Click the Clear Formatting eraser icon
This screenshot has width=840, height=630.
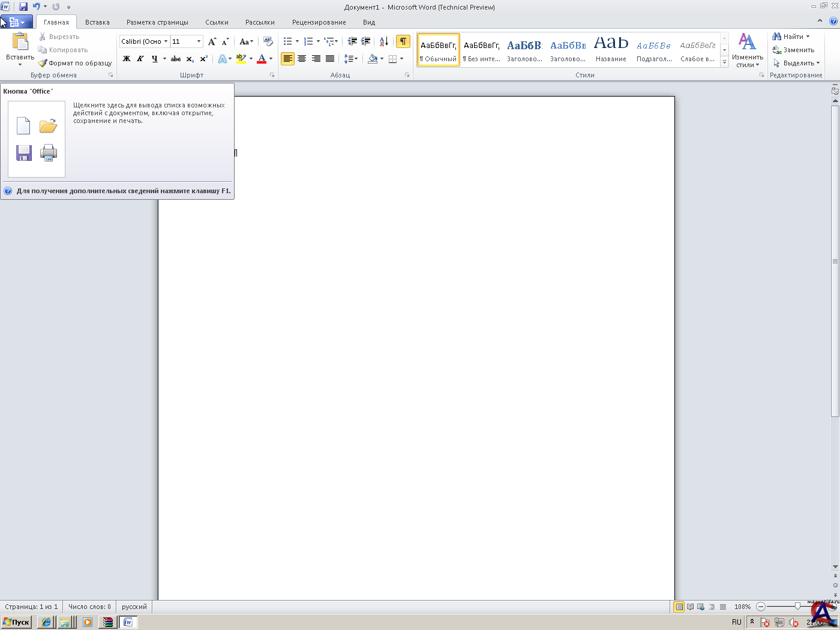pyautogui.click(x=268, y=41)
